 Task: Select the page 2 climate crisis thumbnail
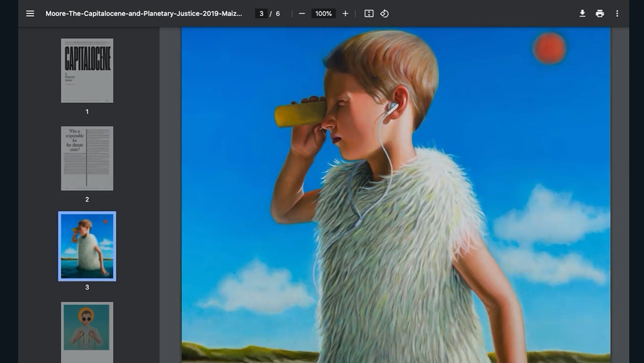pos(87,158)
